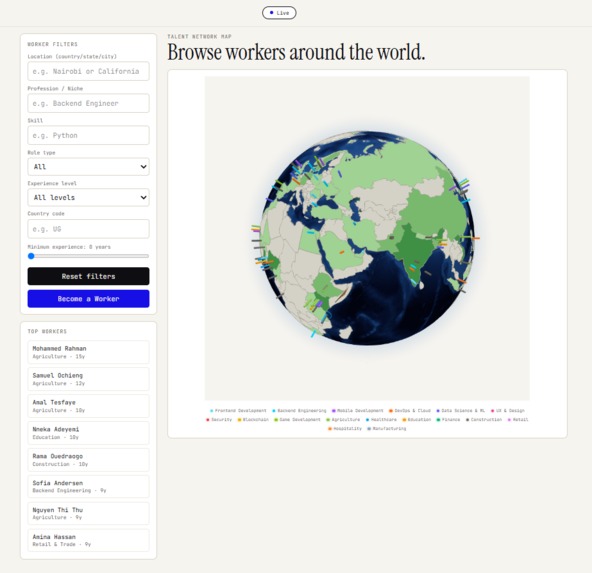The width and height of the screenshot is (592, 573).
Task: Click the Blockchain legend entry
Action: pyautogui.click(x=253, y=419)
